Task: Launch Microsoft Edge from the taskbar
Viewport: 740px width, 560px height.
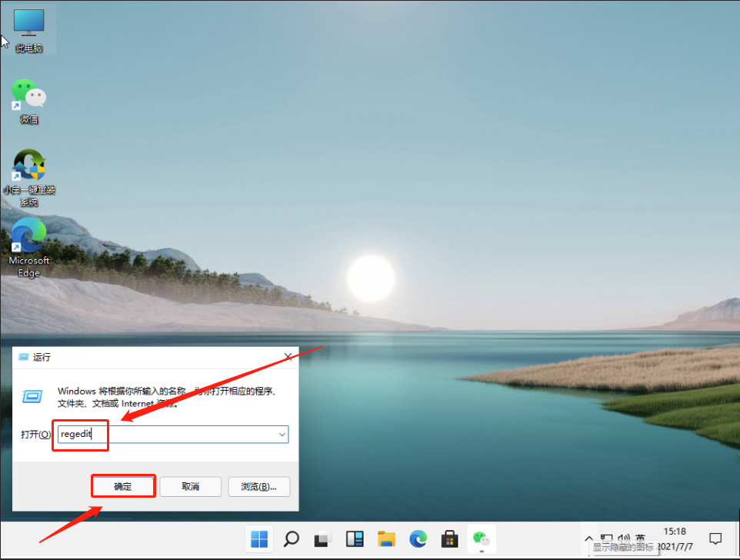Action: pyautogui.click(x=418, y=538)
